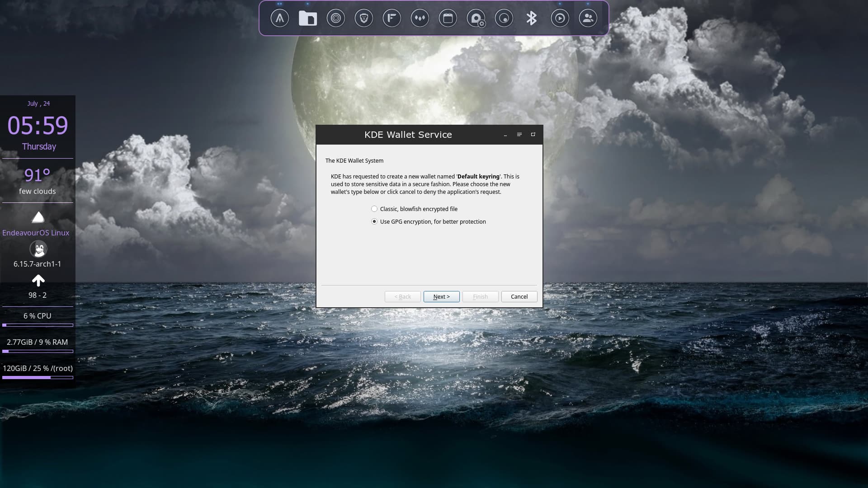The height and width of the screenshot is (488, 868).
Task: Click the Tux kernel version icon
Action: 38,249
